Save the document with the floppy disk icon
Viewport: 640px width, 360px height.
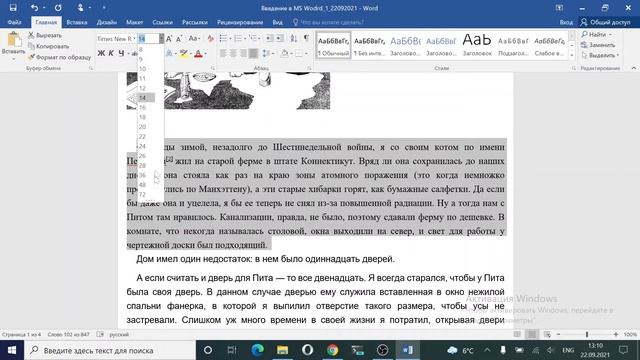[13, 8]
